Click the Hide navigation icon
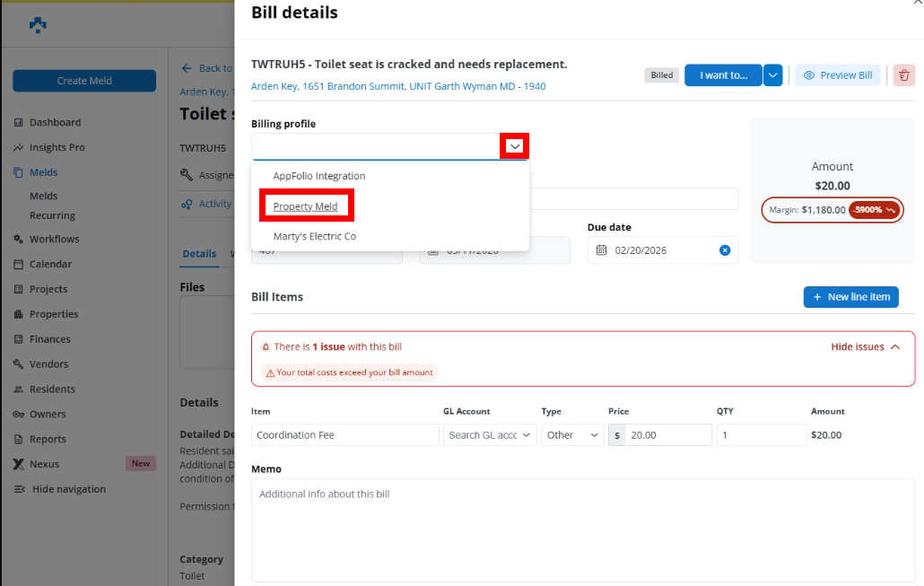 click(x=20, y=489)
